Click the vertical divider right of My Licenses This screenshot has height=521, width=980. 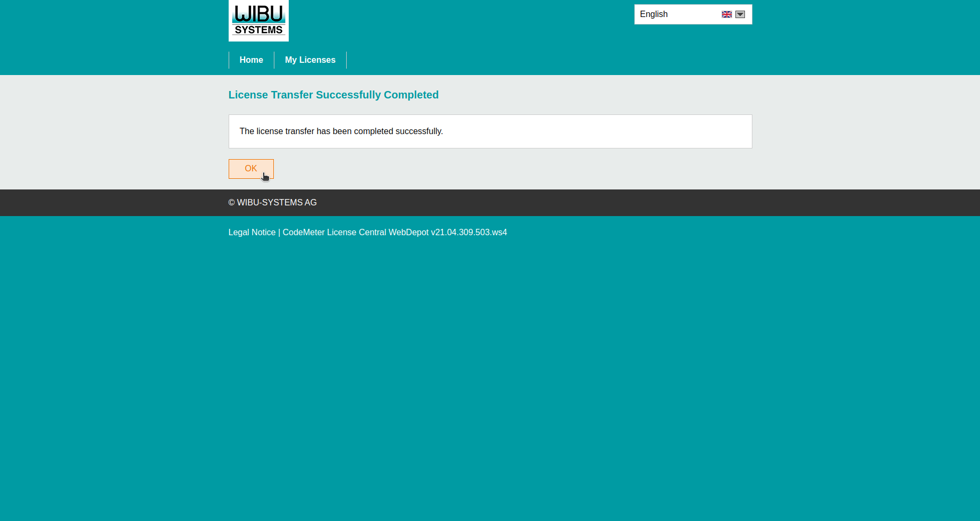pos(346,60)
